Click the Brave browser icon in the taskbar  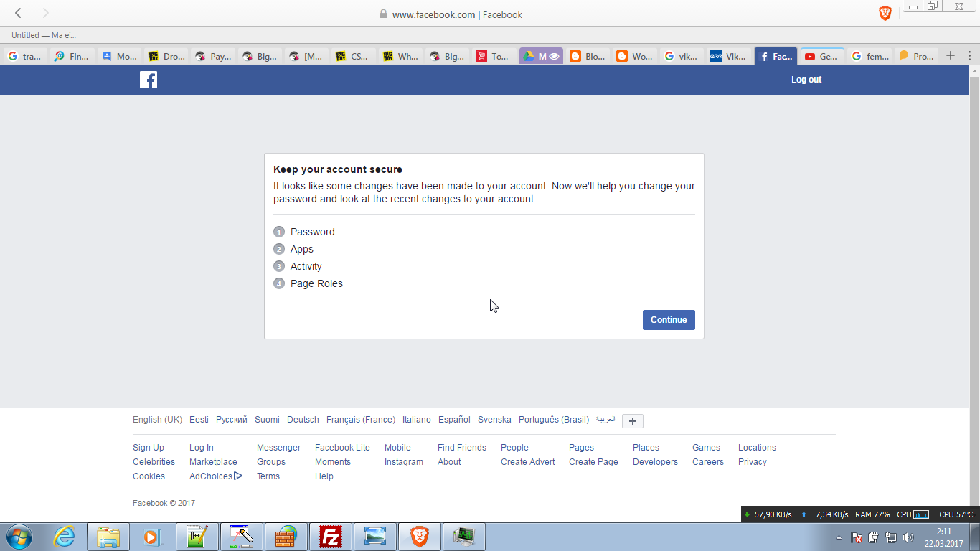[420, 537]
